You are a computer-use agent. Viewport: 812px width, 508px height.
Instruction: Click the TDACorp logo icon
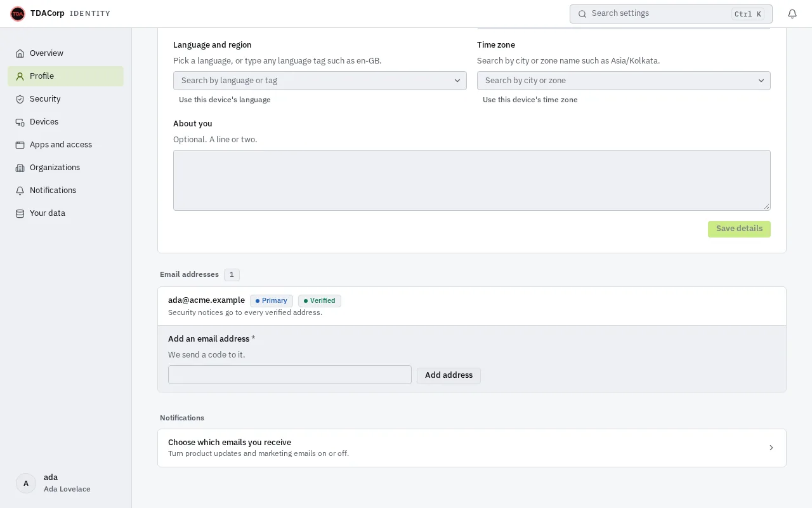point(18,13)
